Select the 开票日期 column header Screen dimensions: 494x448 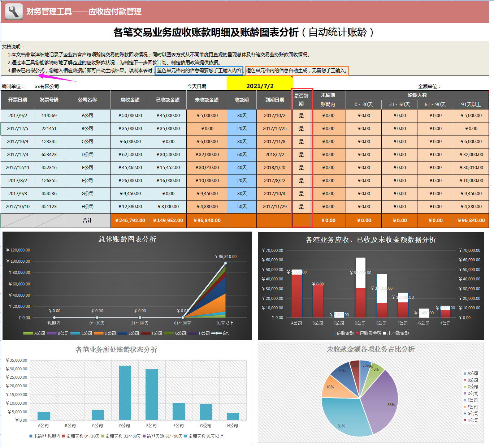coord(18,100)
